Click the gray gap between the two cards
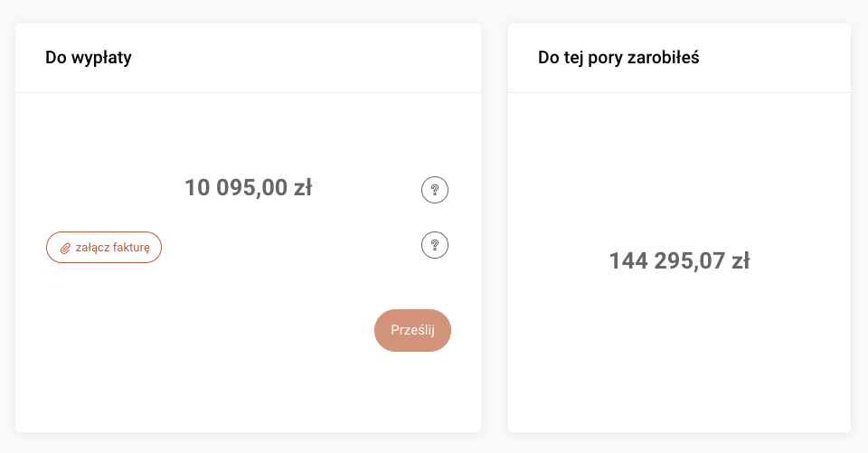 pos(495,226)
